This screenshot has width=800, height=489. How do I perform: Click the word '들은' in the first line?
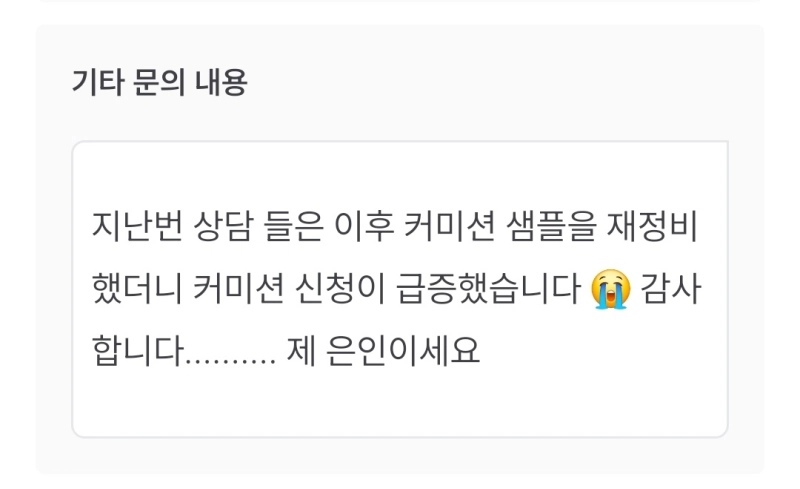click(293, 227)
